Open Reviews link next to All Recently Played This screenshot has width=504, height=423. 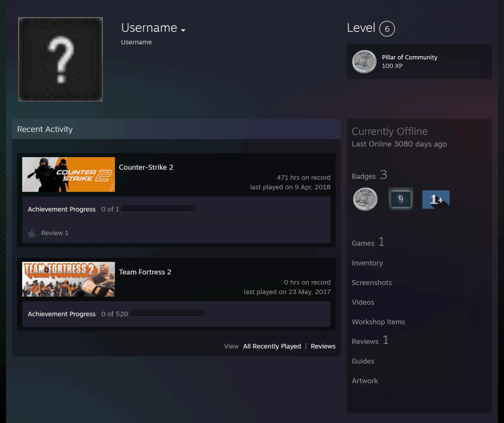pyautogui.click(x=323, y=346)
